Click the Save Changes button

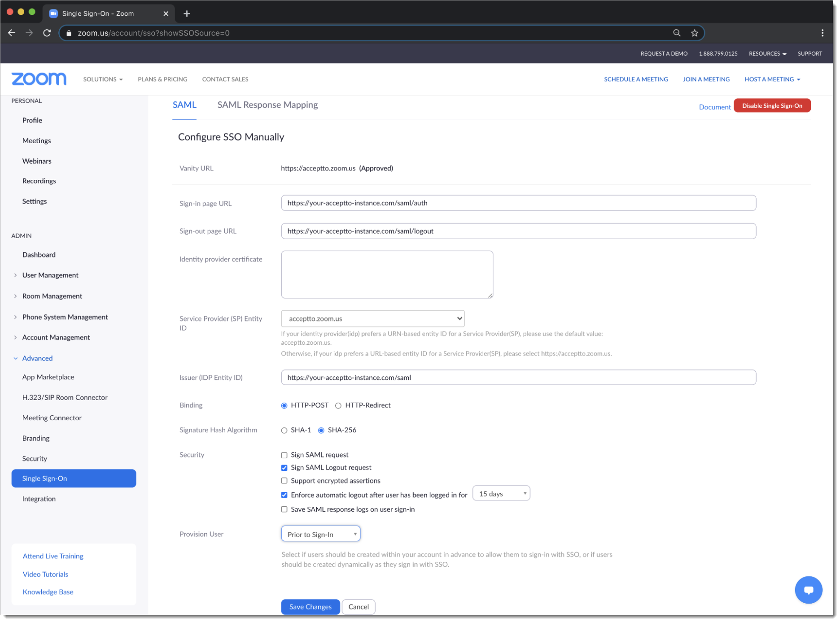tap(310, 607)
